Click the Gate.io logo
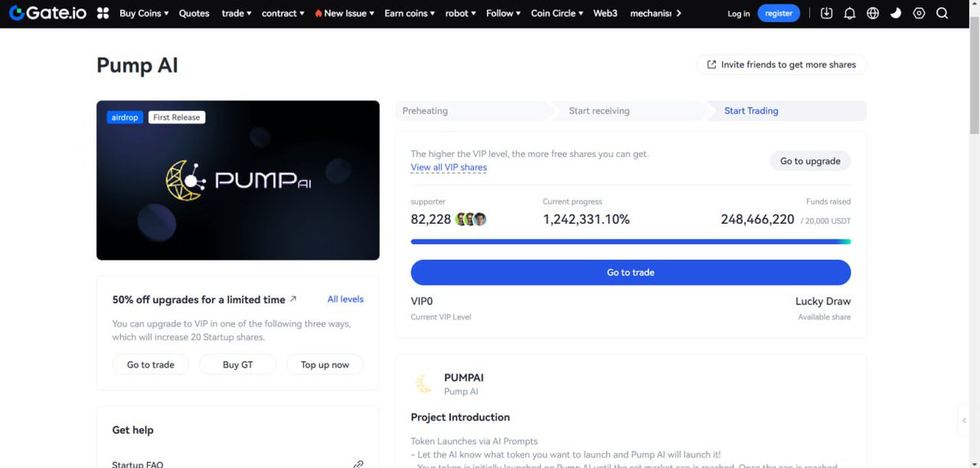 (x=47, y=13)
